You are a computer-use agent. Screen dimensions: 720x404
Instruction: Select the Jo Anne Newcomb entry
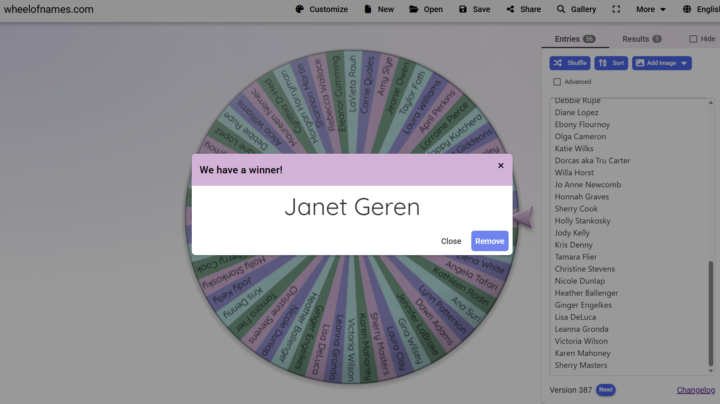pyautogui.click(x=588, y=185)
